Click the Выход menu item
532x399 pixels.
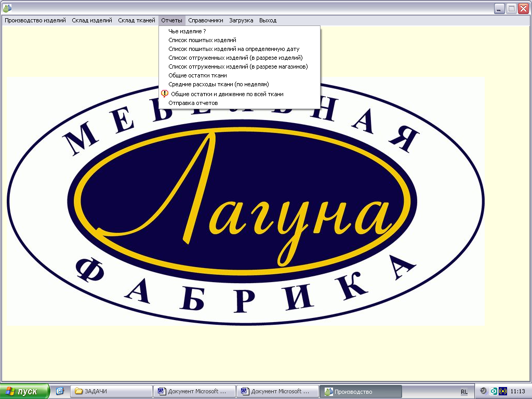tap(268, 20)
